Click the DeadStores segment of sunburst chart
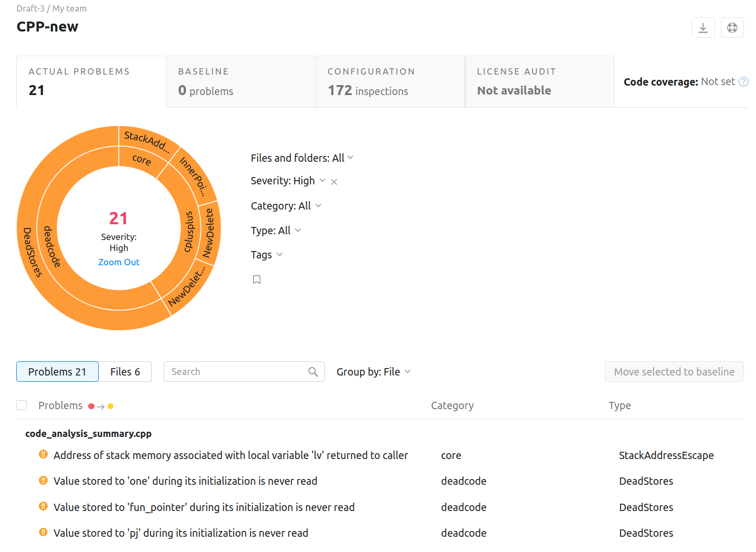This screenshot has height=552, width=756. (31, 252)
